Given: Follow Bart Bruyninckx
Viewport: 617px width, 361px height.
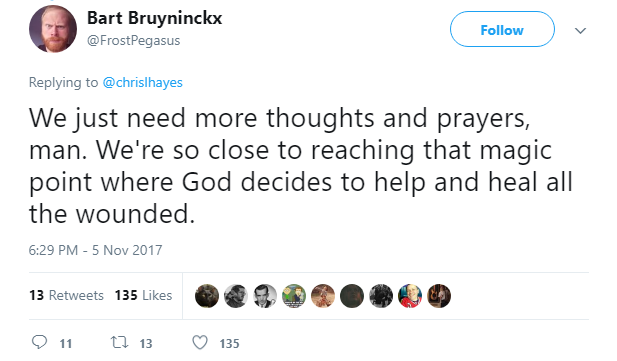Looking at the screenshot, I should click(x=502, y=29).
